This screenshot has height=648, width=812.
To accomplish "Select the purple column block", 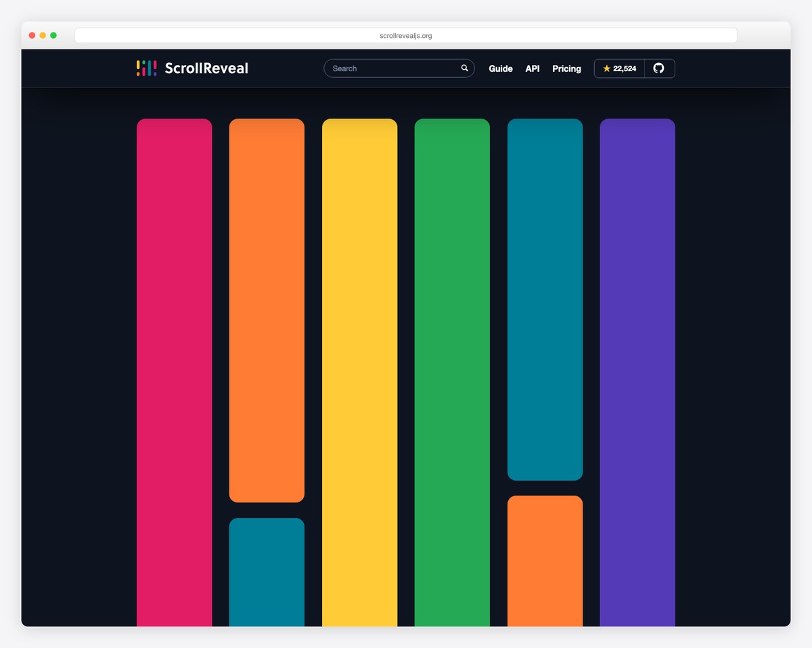I will click(637, 372).
